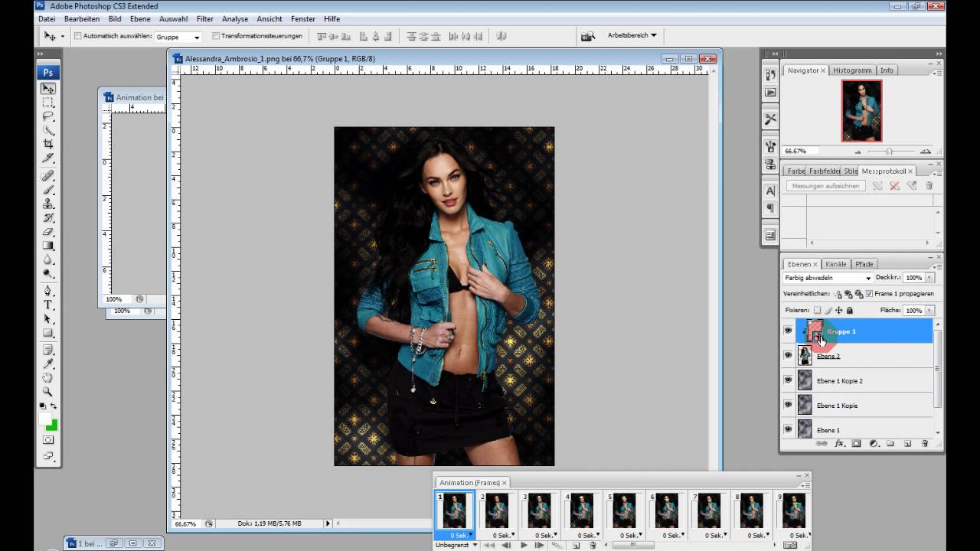Add a layer style via fx icon
The image size is (980, 551).
tap(839, 443)
